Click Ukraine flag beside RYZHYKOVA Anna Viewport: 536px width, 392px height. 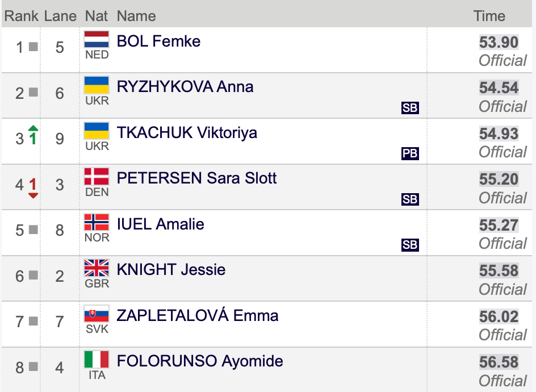point(97,85)
